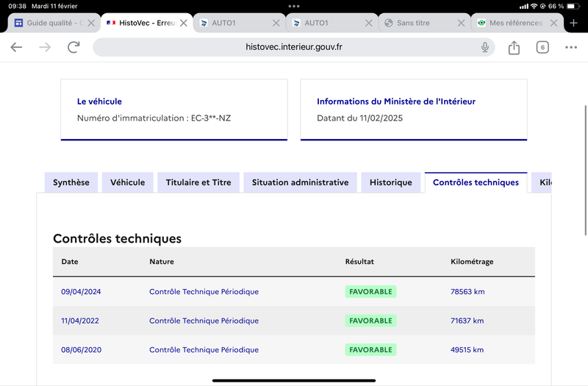Close the Guide qualité tab
The image size is (588, 386).
(90, 23)
